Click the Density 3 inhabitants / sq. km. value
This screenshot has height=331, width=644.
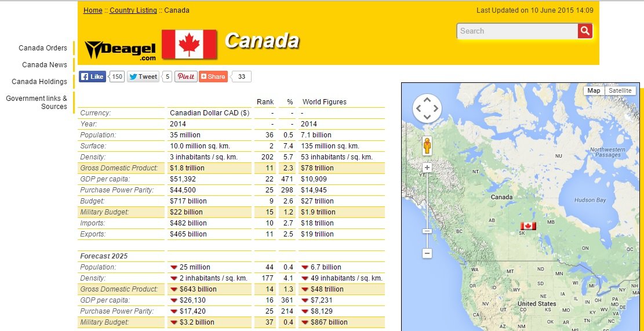click(203, 157)
